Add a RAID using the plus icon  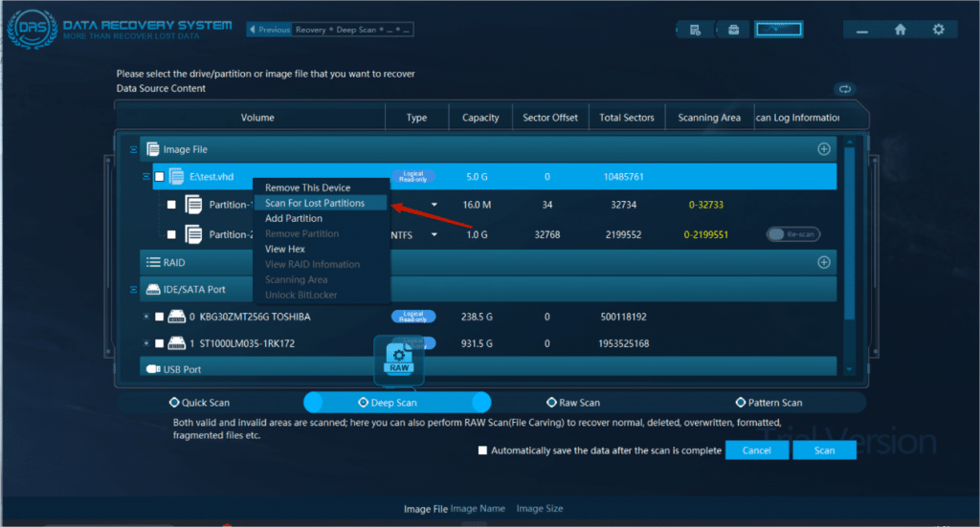[823, 262]
